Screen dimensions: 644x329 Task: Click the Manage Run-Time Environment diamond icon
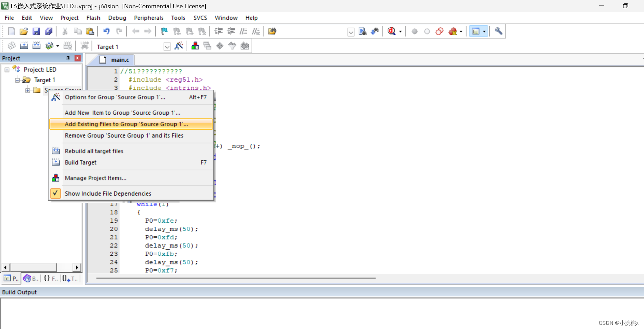(x=220, y=46)
